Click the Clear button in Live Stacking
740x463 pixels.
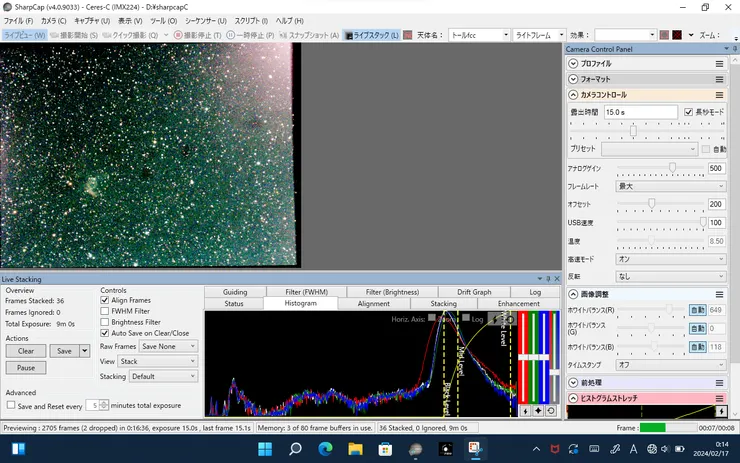click(x=26, y=351)
